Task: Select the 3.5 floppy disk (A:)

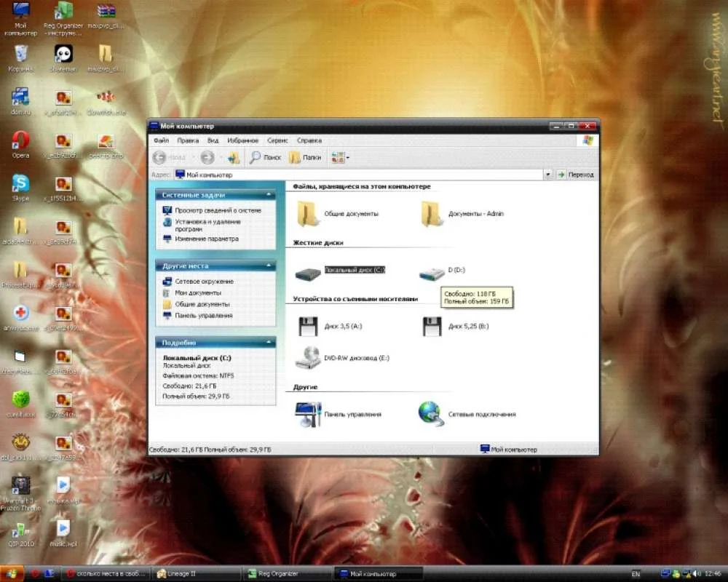Action: pos(308,325)
